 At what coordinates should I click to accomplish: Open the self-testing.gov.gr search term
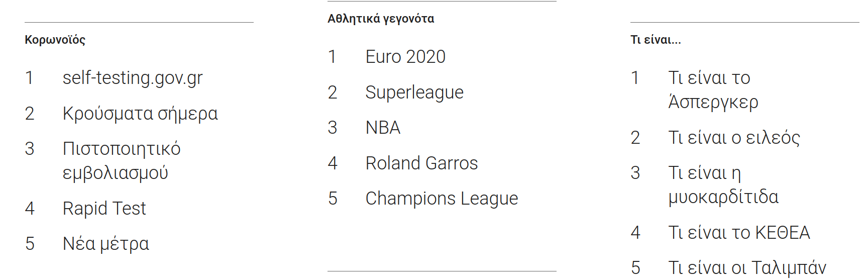pos(133,78)
